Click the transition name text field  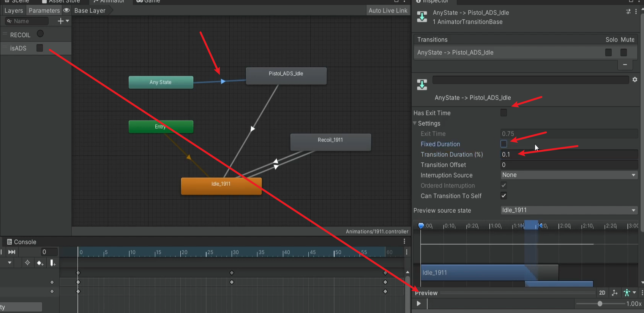pyautogui.click(x=530, y=80)
